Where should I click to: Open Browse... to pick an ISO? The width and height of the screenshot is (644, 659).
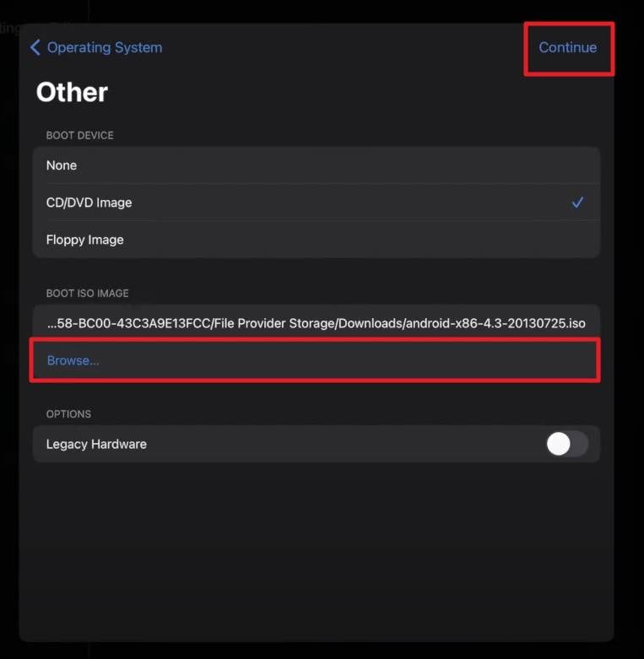coord(73,360)
